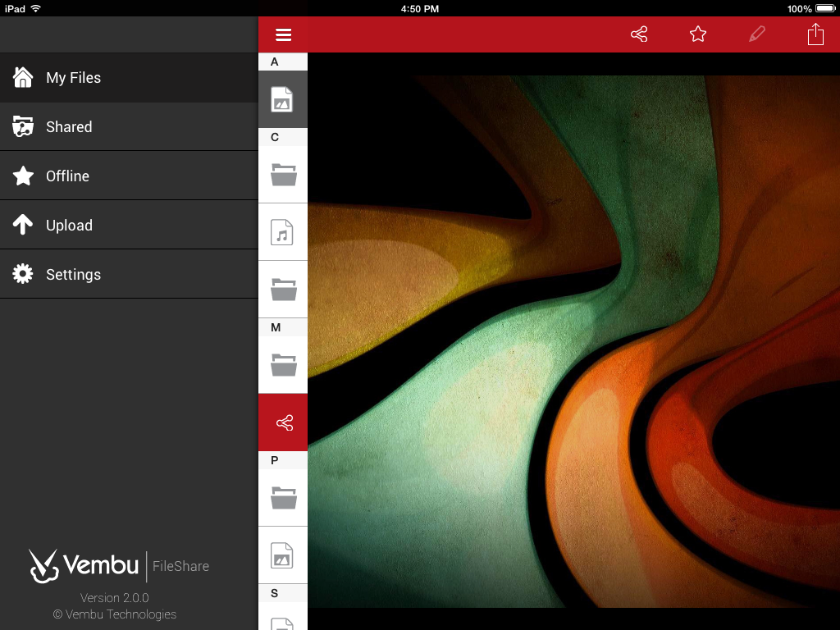
Task: Open Settings from the sidebar
Action: 129,275
